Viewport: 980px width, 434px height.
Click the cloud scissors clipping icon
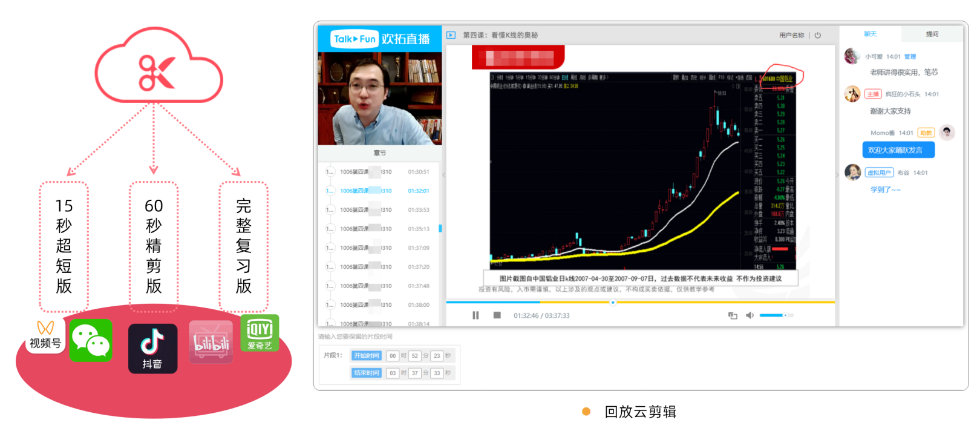pyautogui.click(x=158, y=65)
